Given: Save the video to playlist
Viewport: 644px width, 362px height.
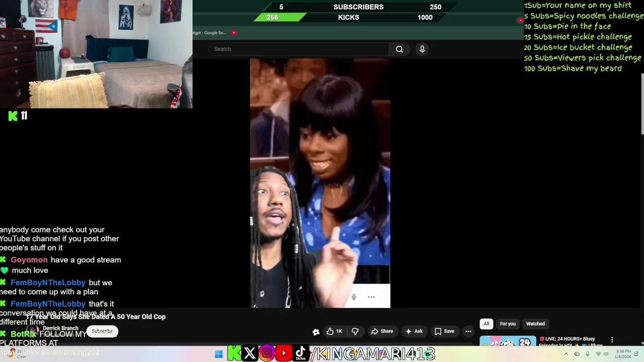Looking at the screenshot, I should tap(444, 331).
